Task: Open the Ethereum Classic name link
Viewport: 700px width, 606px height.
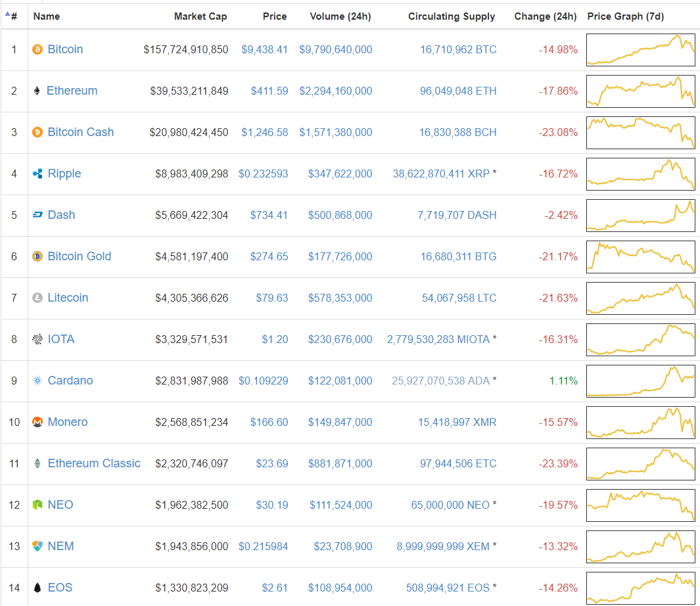Action: (x=94, y=463)
